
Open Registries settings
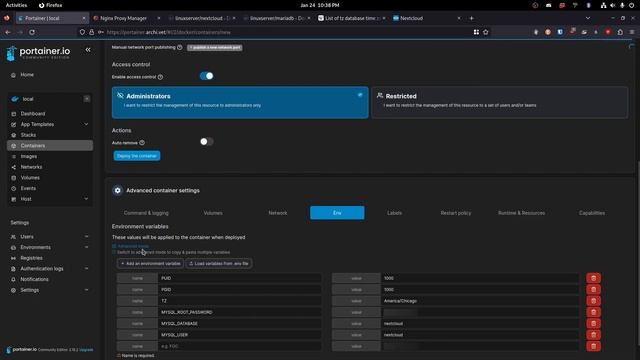31,258
